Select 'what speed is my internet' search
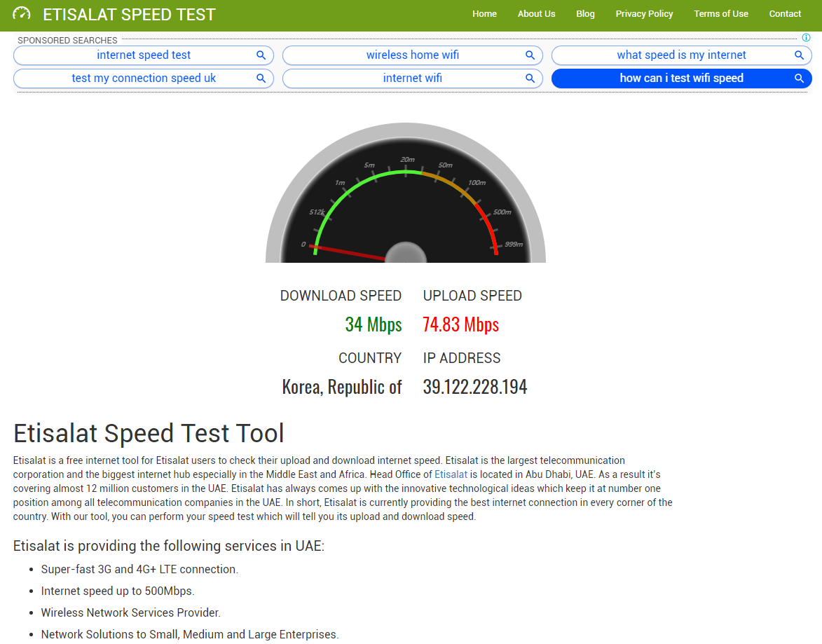This screenshot has width=822, height=644. (x=682, y=55)
